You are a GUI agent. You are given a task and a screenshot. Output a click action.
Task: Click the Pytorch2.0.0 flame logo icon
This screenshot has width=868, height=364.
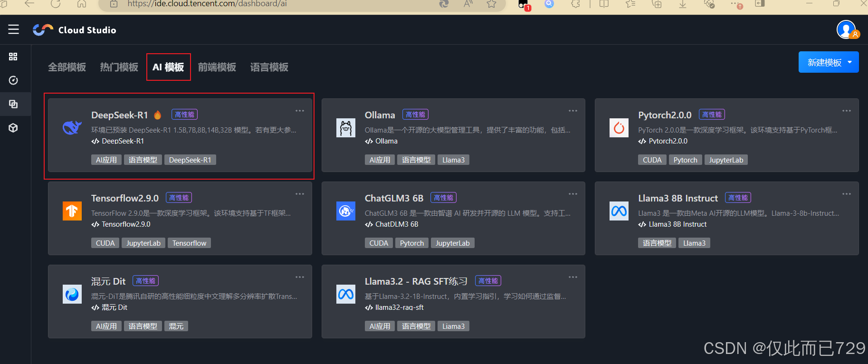(619, 128)
